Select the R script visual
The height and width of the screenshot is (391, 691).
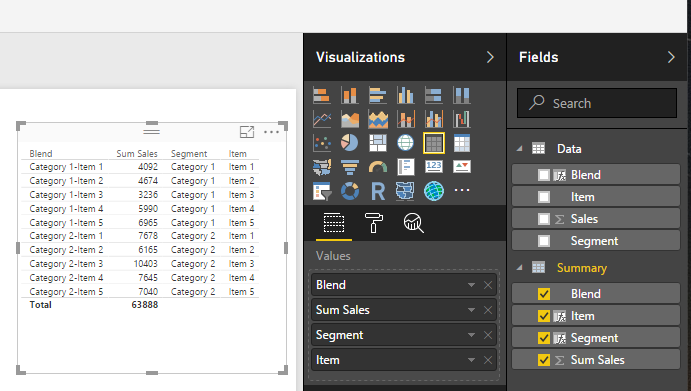378,191
